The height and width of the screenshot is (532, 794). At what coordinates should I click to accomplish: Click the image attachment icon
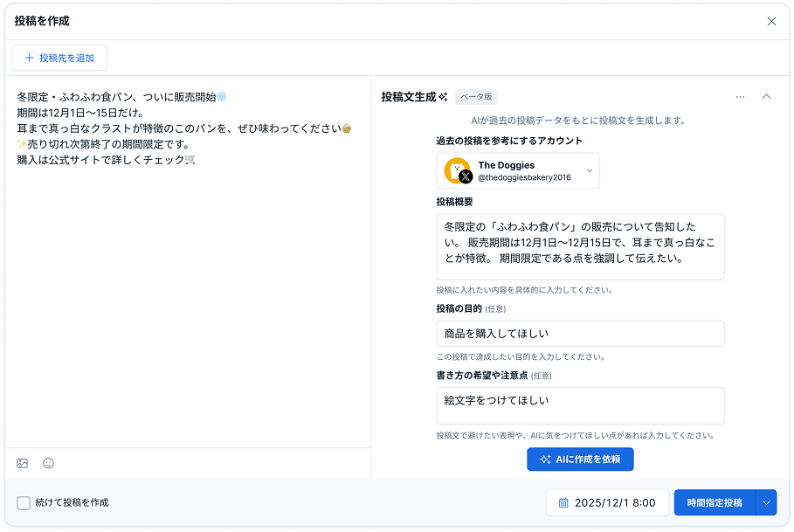[x=23, y=463]
